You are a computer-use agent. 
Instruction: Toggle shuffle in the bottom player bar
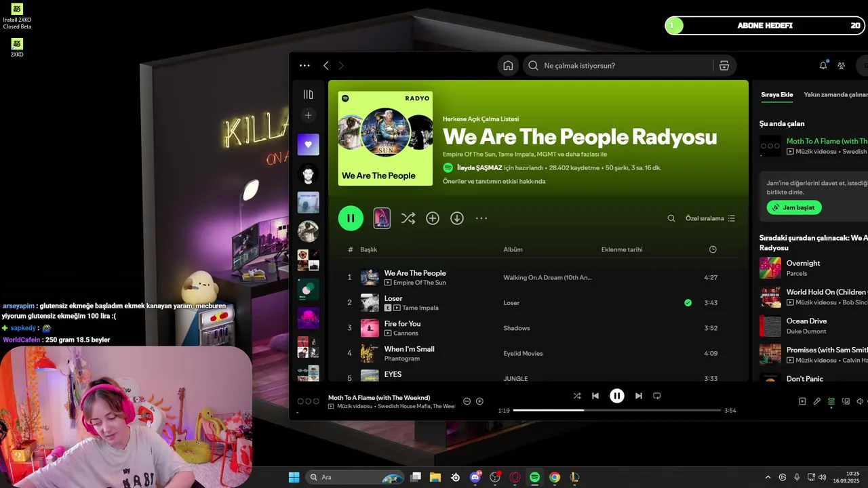pyautogui.click(x=577, y=396)
